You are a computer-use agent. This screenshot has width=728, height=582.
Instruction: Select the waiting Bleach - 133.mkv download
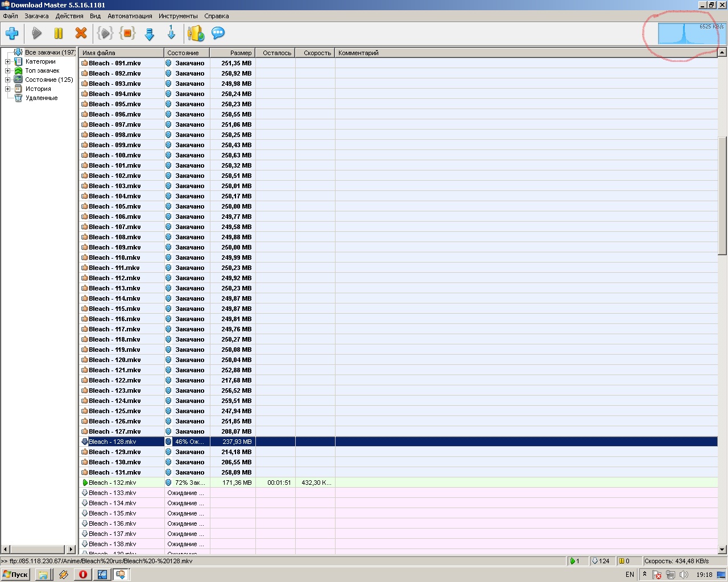398,493
